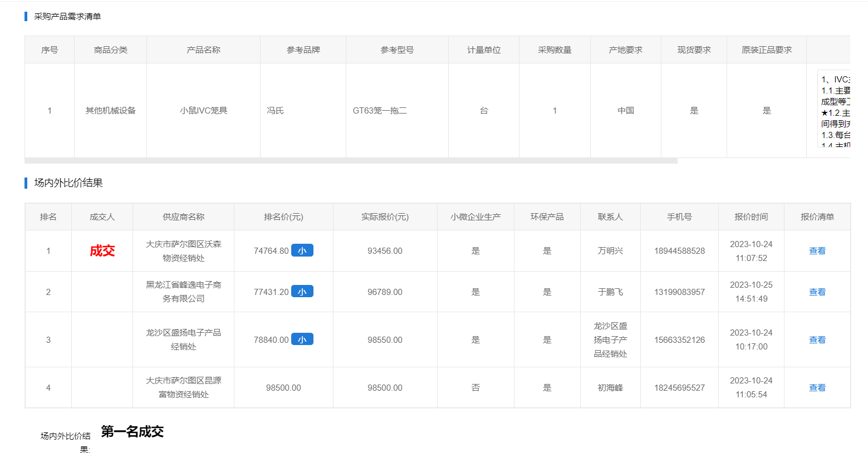868x453 pixels.
Task: View quote list for 龙沙区盛扬电子产品经销处
Action: [817, 340]
